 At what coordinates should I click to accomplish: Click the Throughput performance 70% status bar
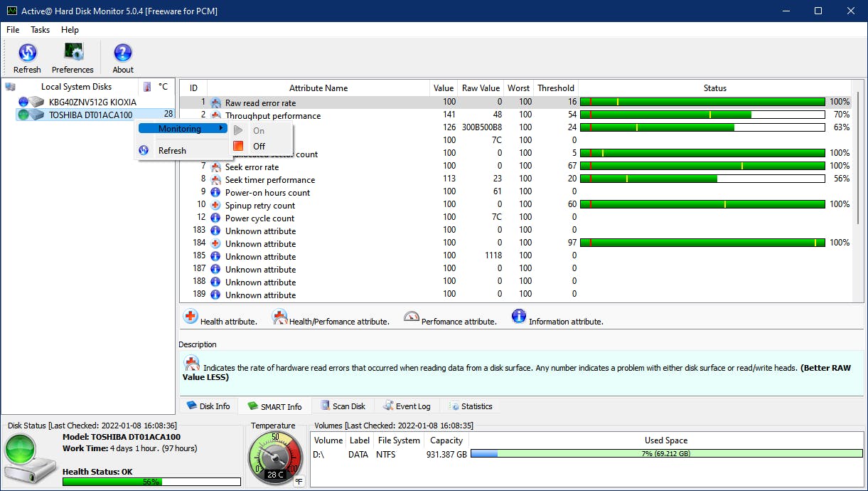click(x=702, y=115)
